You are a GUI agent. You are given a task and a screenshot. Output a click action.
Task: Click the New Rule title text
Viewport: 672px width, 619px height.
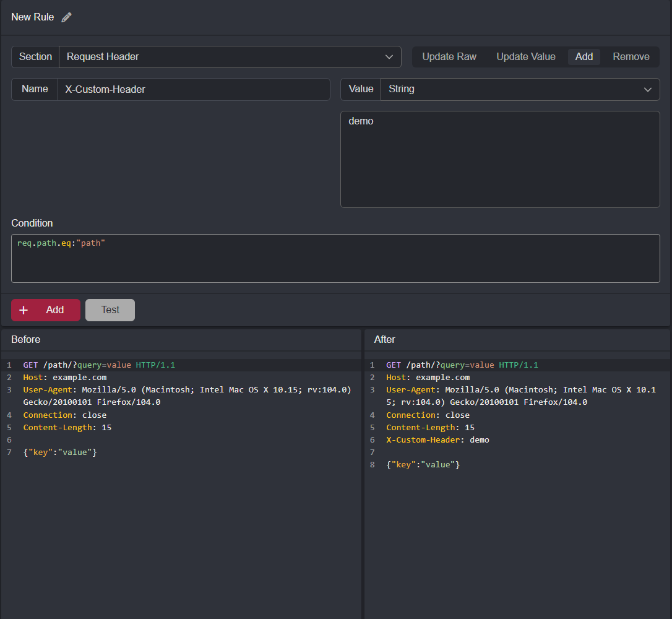[x=33, y=17]
